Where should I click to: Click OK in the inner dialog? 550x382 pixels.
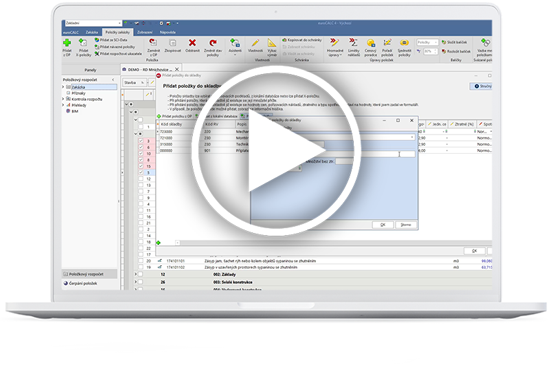coord(383,225)
